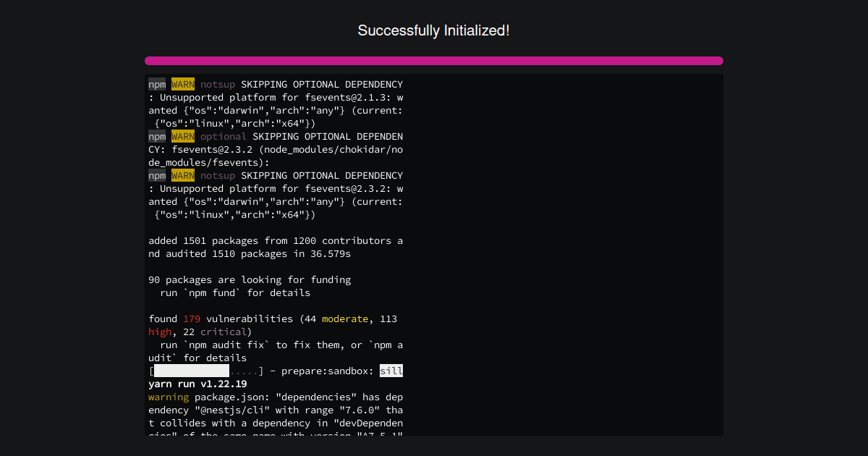Click the Successfully Initialized! heading
Screen dimensions: 868x456
tap(433, 30)
